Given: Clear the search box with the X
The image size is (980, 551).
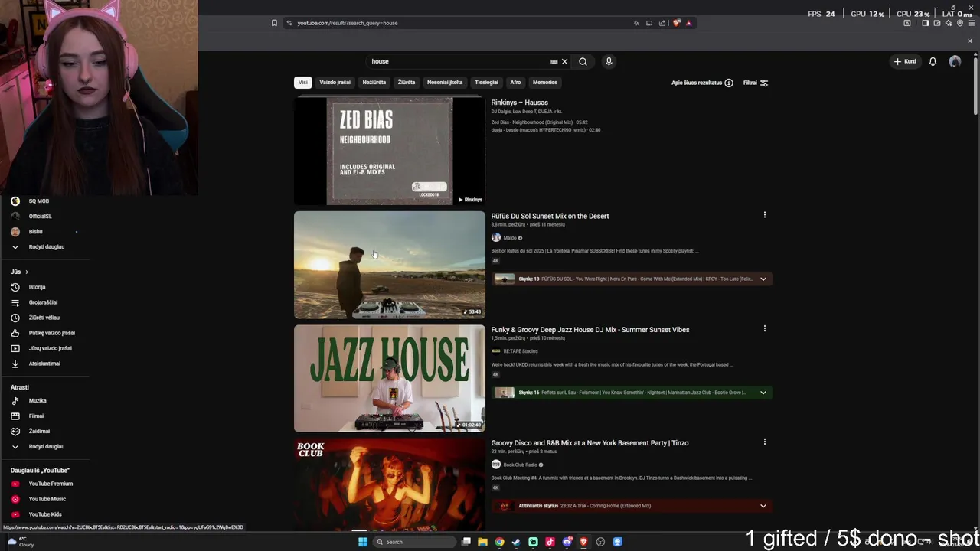Looking at the screenshot, I should point(564,61).
